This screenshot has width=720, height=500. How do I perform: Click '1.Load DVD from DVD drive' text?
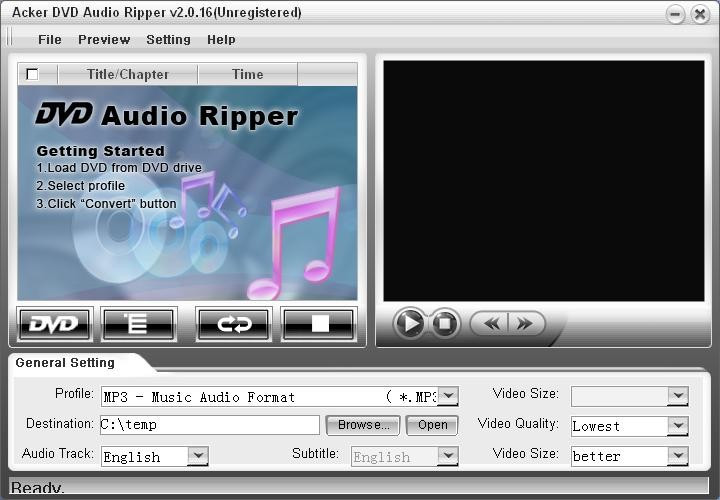[x=119, y=168]
